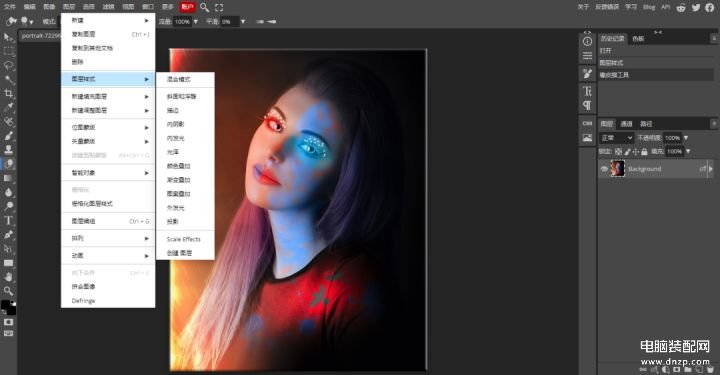720x375 pixels.
Task: Open the Paragraph panel icon
Action: point(587,105)
